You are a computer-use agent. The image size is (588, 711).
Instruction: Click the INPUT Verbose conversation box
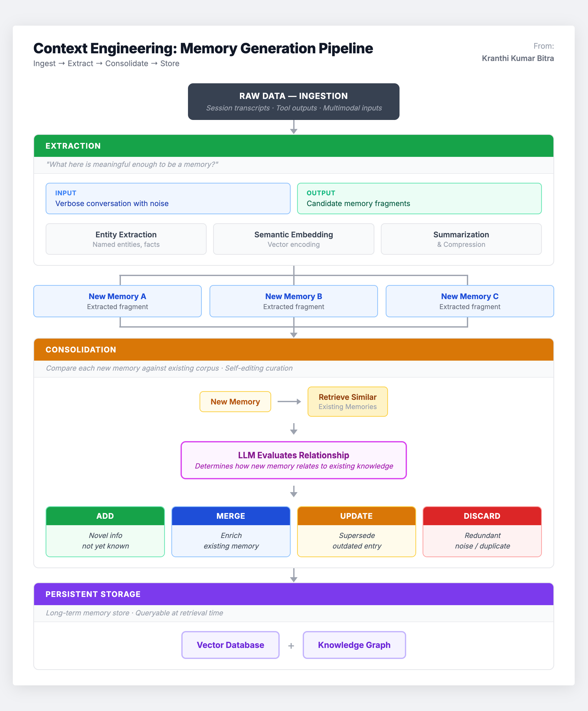click(168, 198)
